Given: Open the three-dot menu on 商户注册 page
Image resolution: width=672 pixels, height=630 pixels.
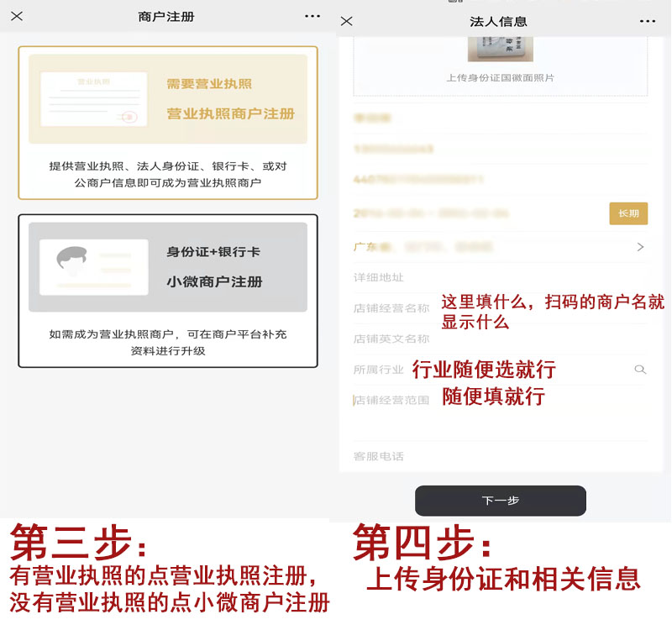Looking at the screenshot, I should tap(312, 16).
